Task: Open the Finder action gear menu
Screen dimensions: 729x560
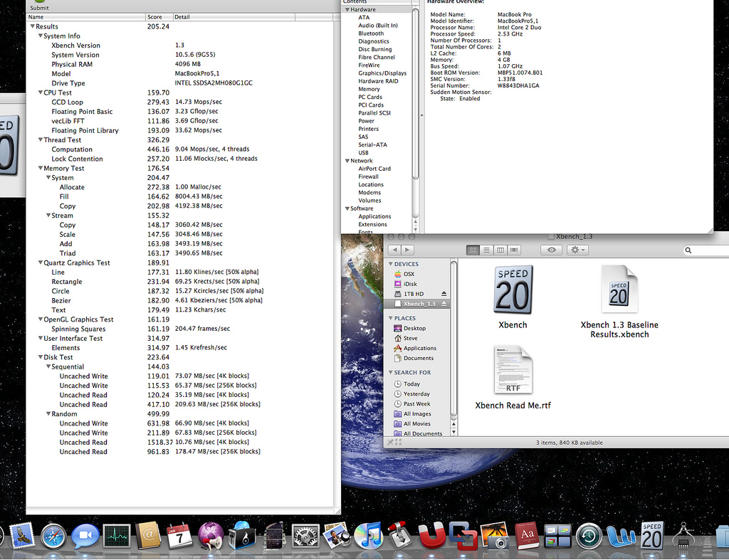Action: point(577,250)
